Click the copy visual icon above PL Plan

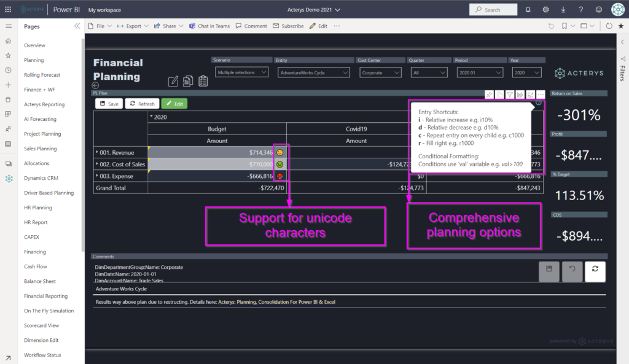(x=499, y=95)
